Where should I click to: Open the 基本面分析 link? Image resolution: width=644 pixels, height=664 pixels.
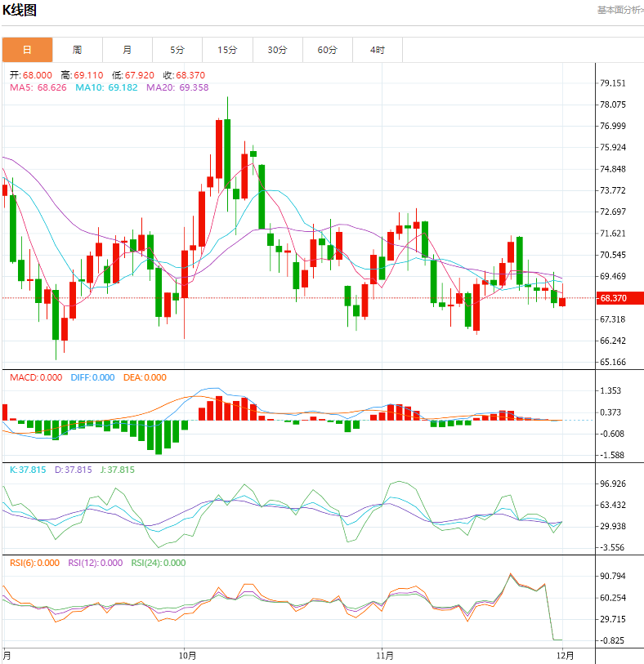click(619, 10)
